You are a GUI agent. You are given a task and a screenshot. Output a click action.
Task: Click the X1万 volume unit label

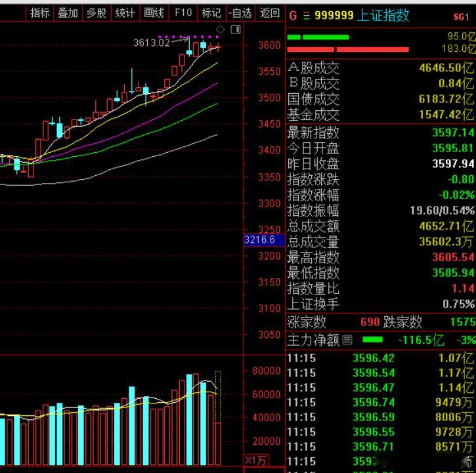pos(255,461)
